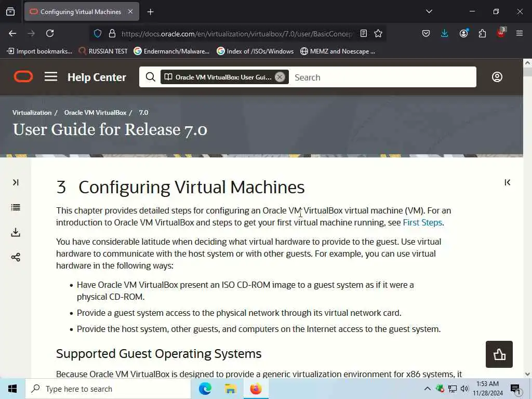Expand the left sidebar panel
Screen dimensions: 532x399
(x=16, y=182)
